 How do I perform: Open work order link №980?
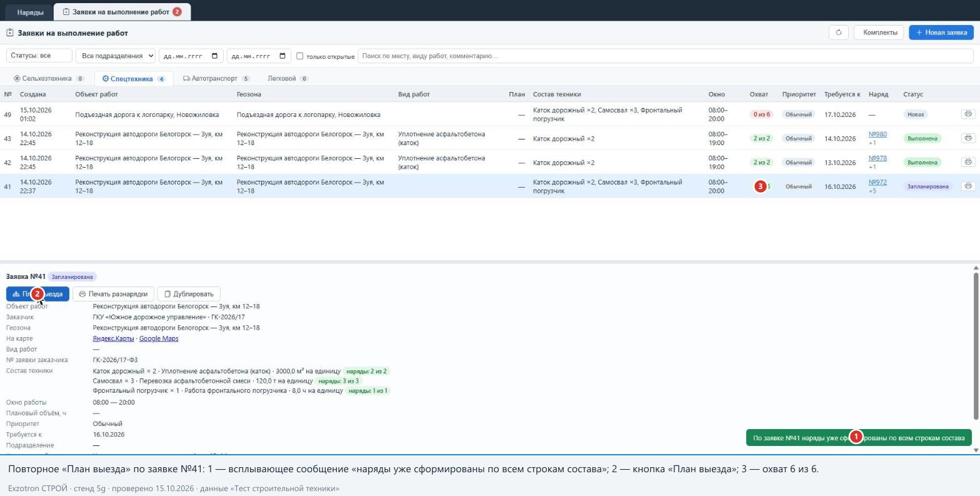[877, 134]
